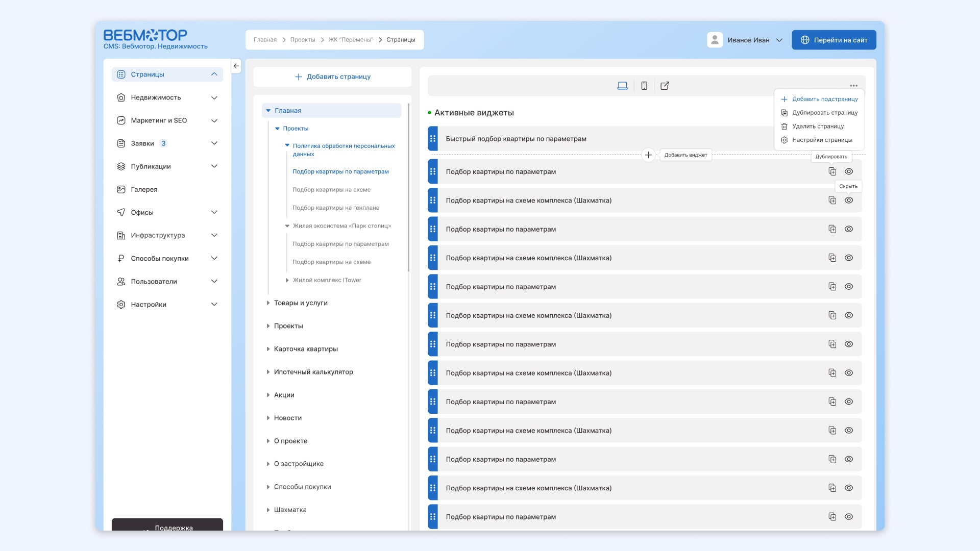980x551 pixels.
Task: Grab the drag handle of Быстрый подбор квартиры widget
Action: tap(433, 139)
